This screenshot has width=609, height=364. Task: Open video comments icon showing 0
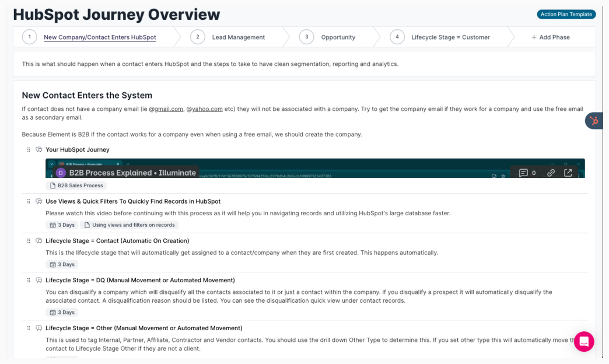pos(527,173)
